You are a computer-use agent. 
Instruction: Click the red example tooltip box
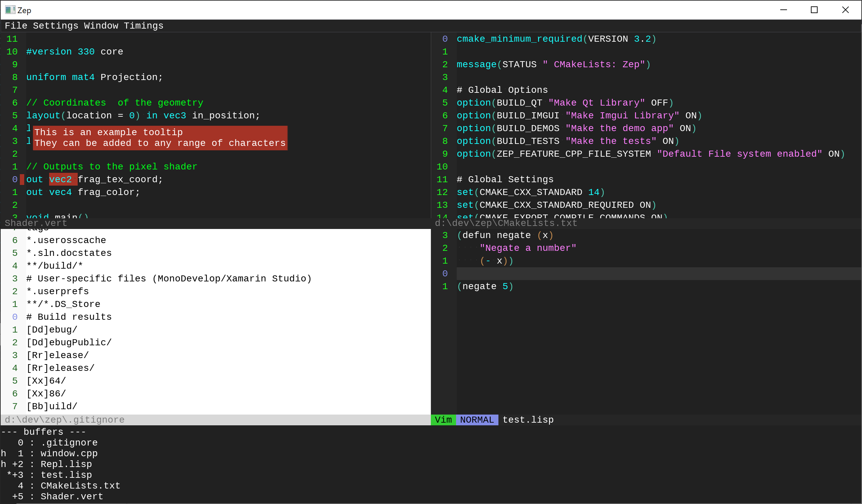160,138
